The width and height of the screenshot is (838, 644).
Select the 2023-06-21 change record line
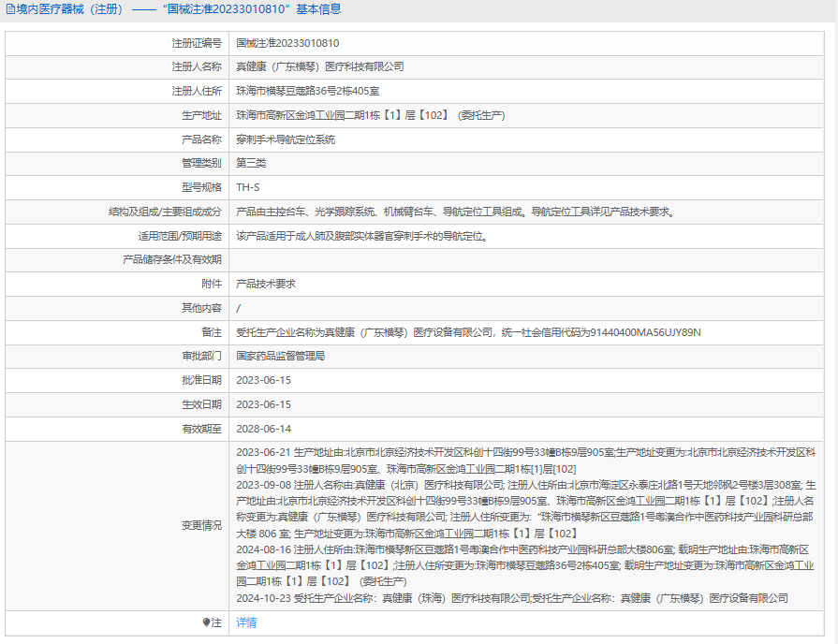(x=526, y=461)
